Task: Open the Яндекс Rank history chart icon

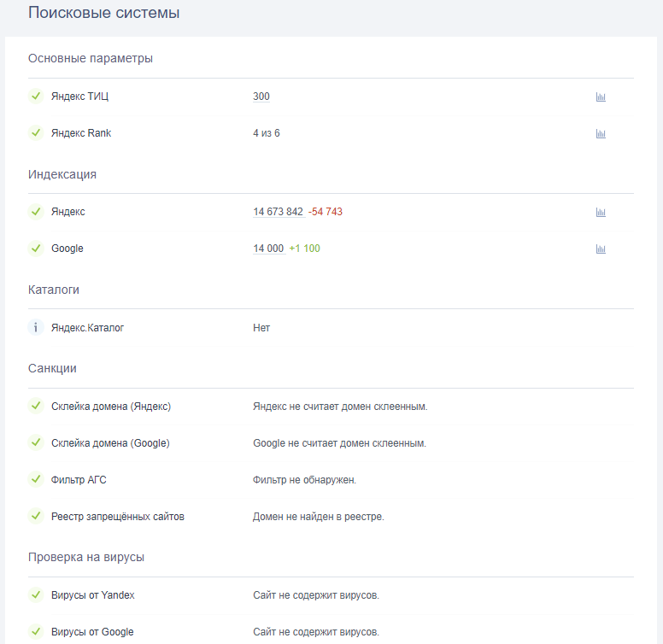Action: [601, 134]
